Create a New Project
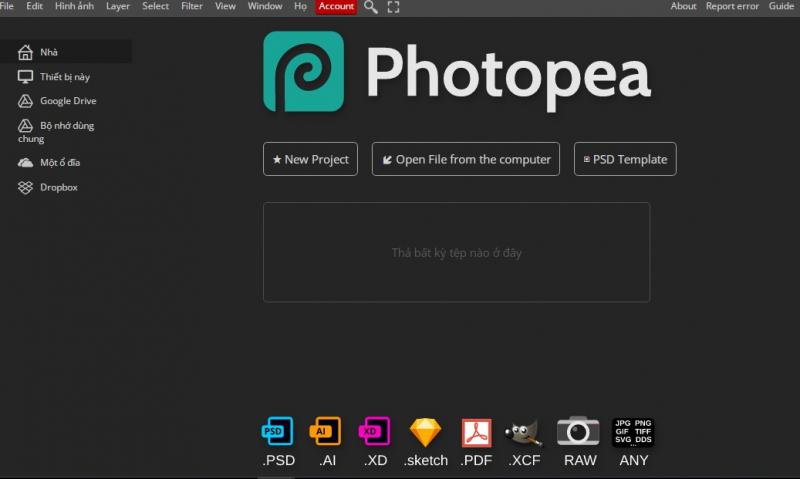 [310, 159]
